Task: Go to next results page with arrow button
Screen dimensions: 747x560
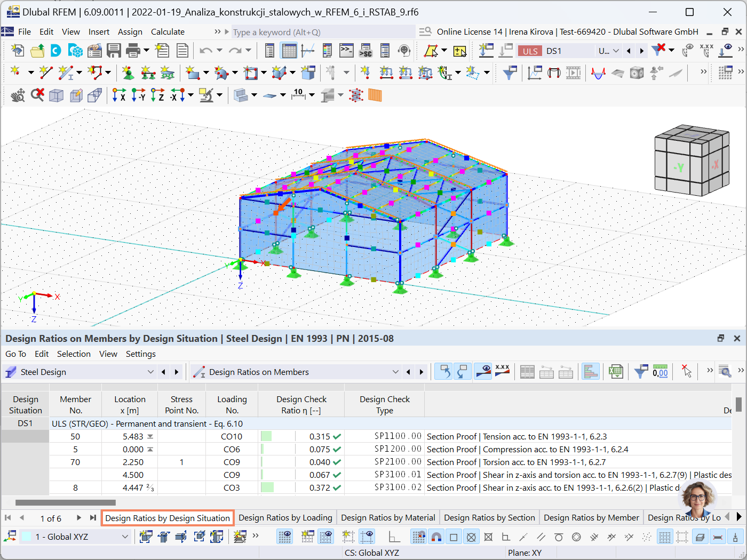Action: click(78, 517)
